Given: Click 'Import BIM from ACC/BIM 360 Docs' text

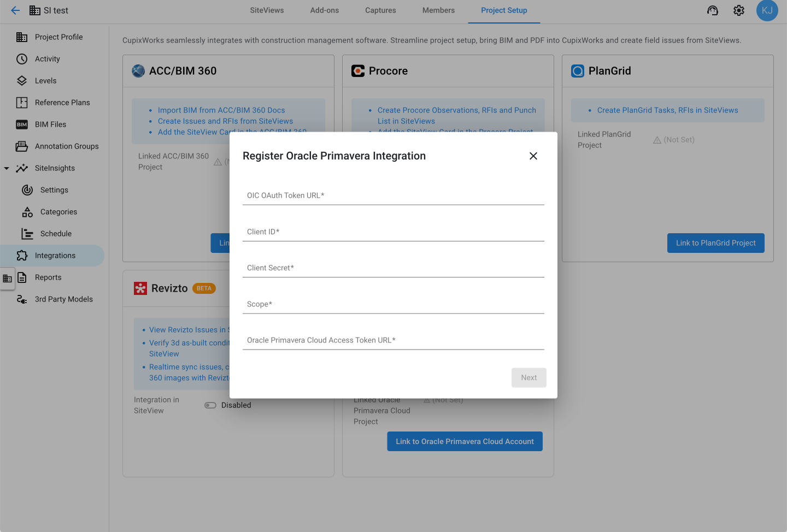Looking at the screenshot, I should click(x=221, y=110).
